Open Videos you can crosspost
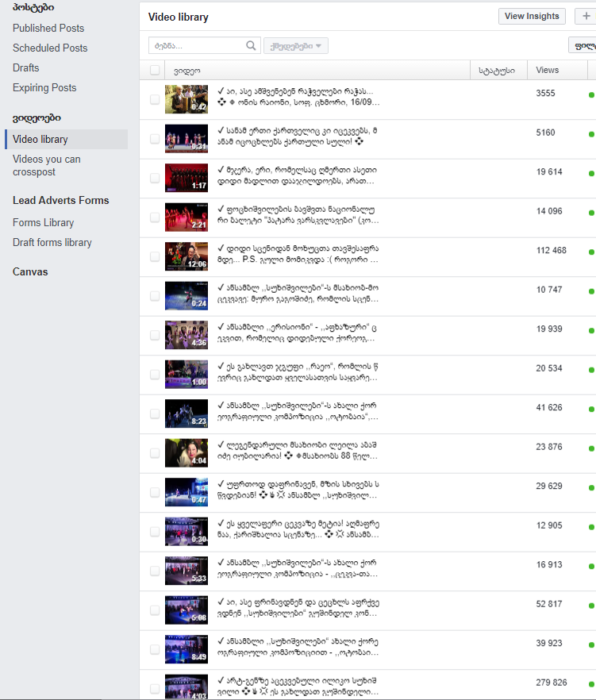596x700 pixels. (47, 166)
